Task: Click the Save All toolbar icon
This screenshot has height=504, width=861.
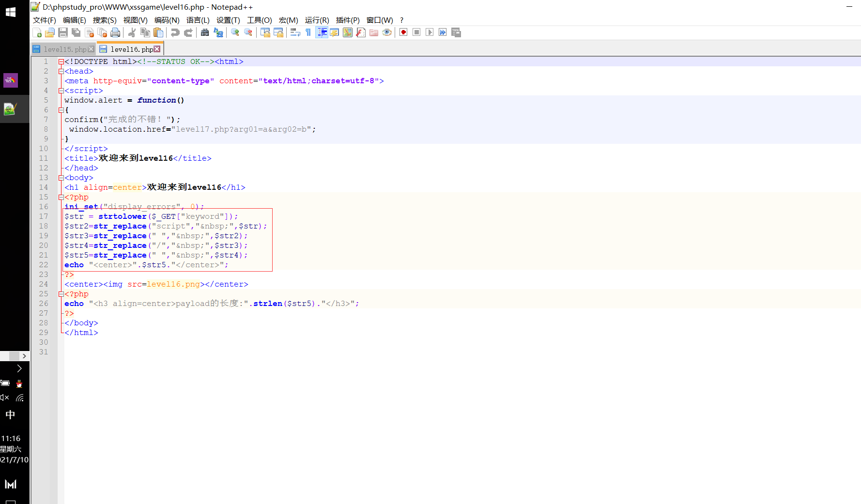Action: [x=76, y=32]
